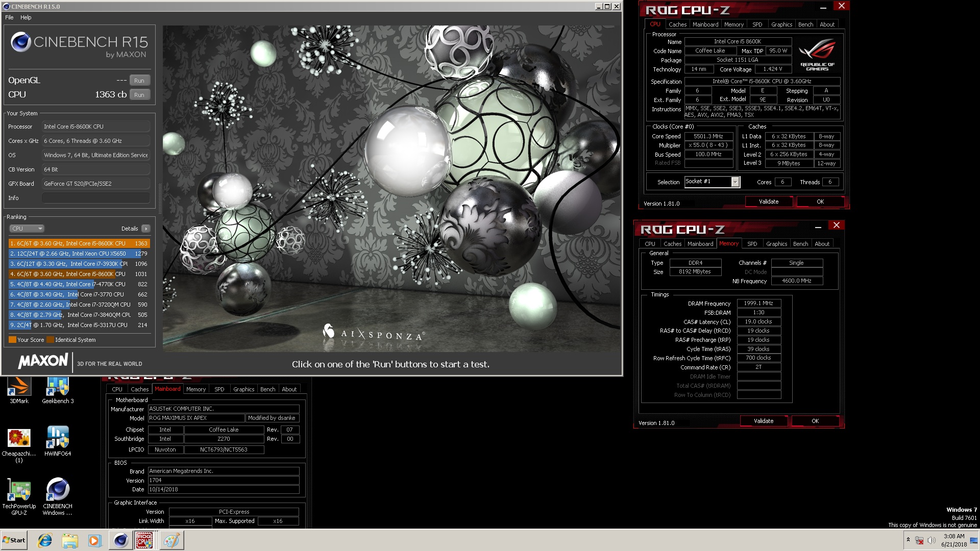Open the Cinebench File menu
This screenshot has height=551, width=980.
coord(9,17)
